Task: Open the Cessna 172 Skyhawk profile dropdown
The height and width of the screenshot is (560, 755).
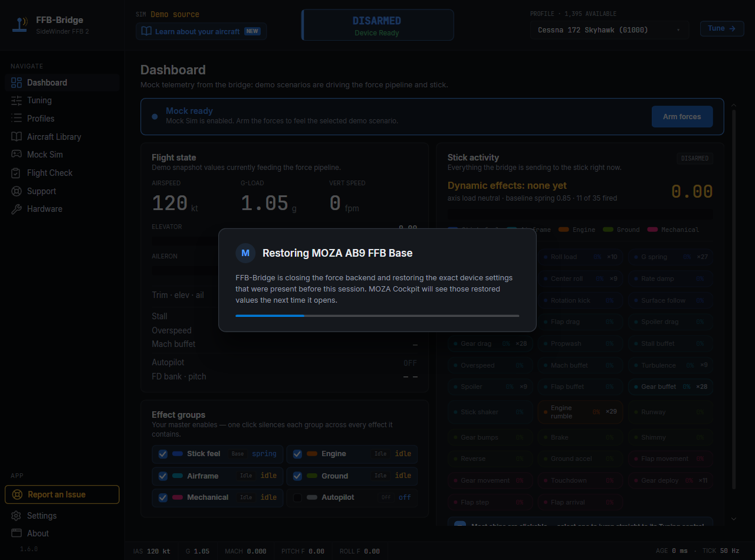Action: [609, 30]
